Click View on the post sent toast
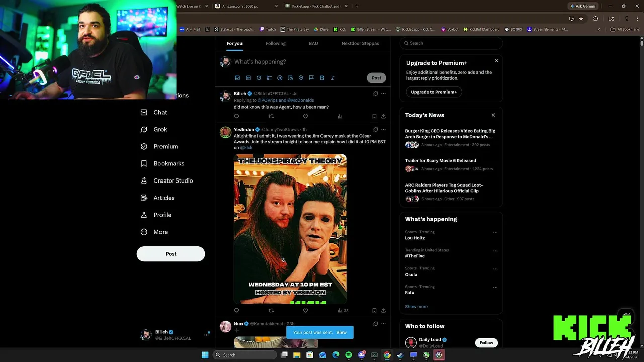The image size is (644, 362). (342, 332)
